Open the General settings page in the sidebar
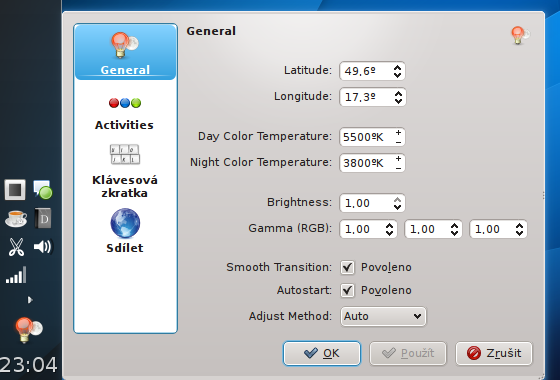The height and width of the screenshot is (380, 560). point(125,52)
